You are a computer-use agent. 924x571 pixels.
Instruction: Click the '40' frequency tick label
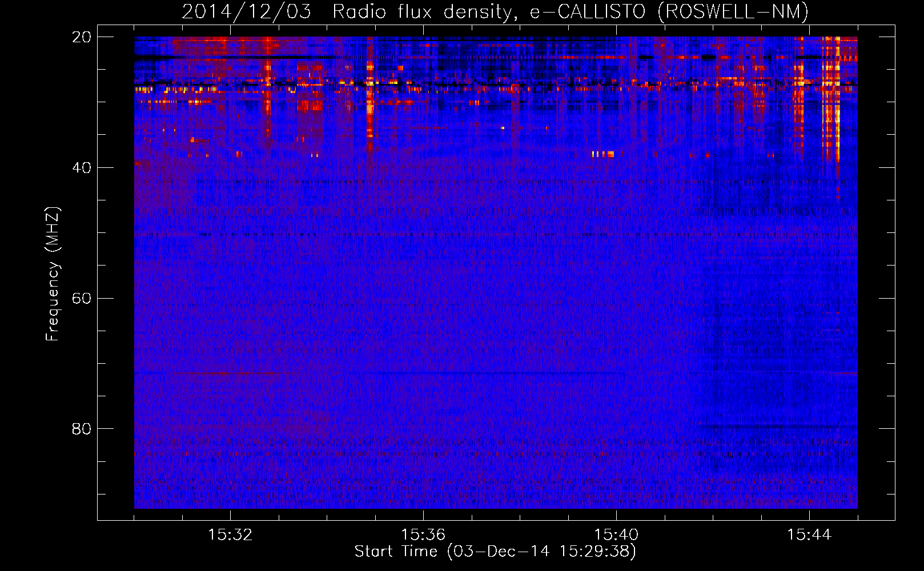(82, 168)
